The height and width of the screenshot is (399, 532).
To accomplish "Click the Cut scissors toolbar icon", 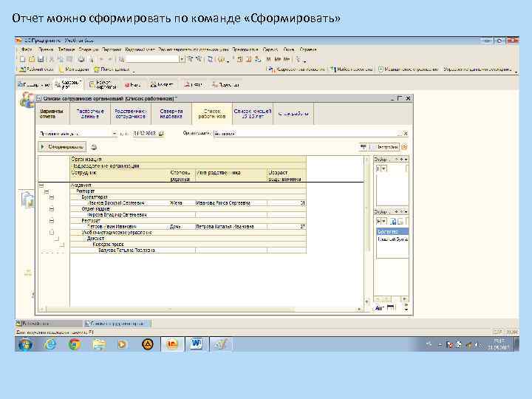I will click(52, 59).
